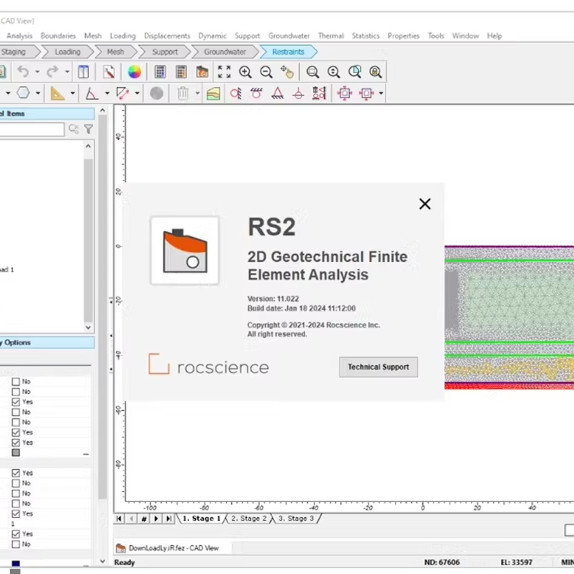Click the magnifier with vertical arrows icon

(333, 72)
